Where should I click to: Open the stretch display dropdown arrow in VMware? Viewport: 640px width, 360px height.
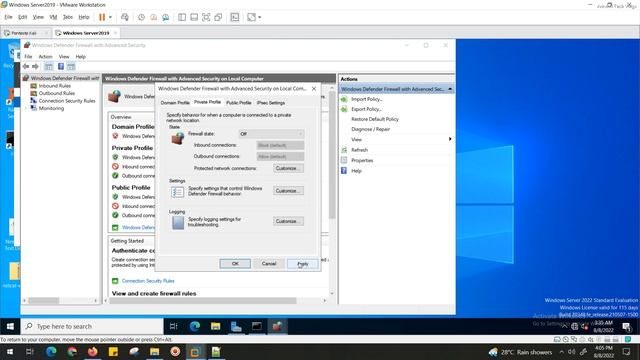click(x=260, y=17)
